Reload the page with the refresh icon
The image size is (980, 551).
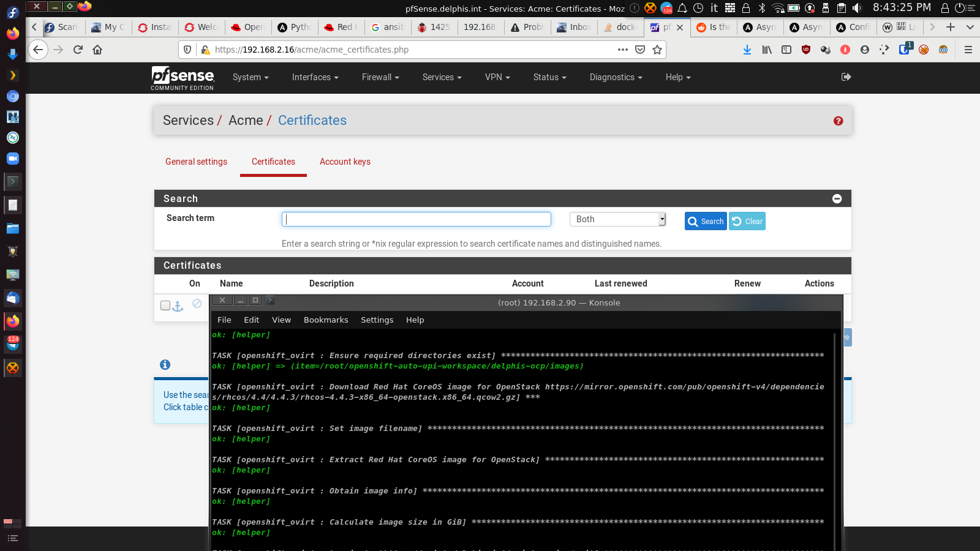click(78, 50)
